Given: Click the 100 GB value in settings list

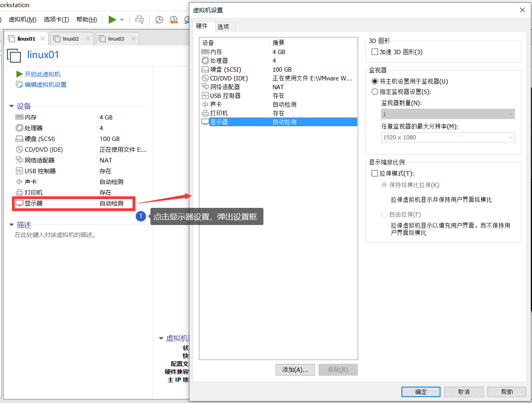Looking at the screenshot, I should (x=282, y=69).
